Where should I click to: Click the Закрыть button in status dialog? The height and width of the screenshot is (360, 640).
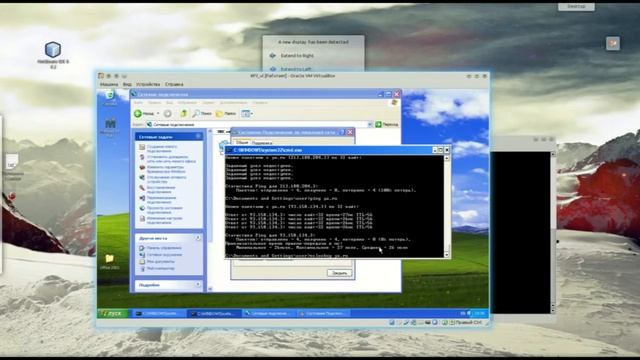point(340,273)
